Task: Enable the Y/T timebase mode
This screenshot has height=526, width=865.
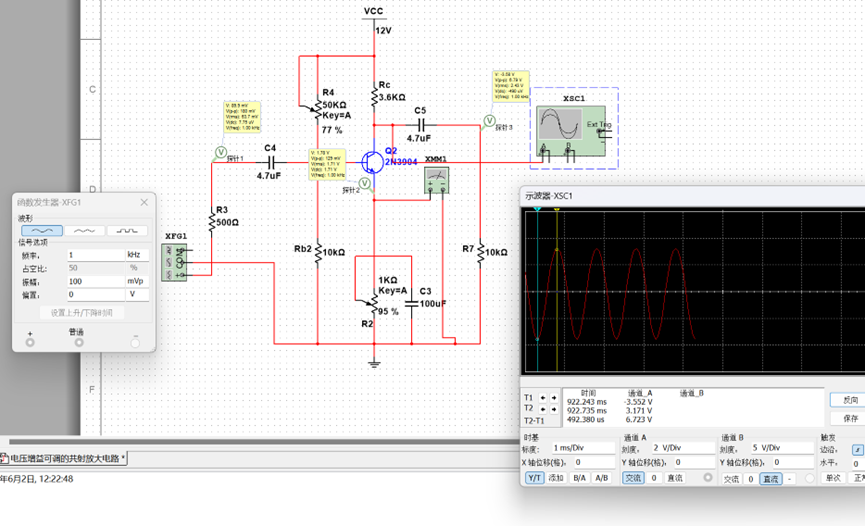Action: coord(534,478)
